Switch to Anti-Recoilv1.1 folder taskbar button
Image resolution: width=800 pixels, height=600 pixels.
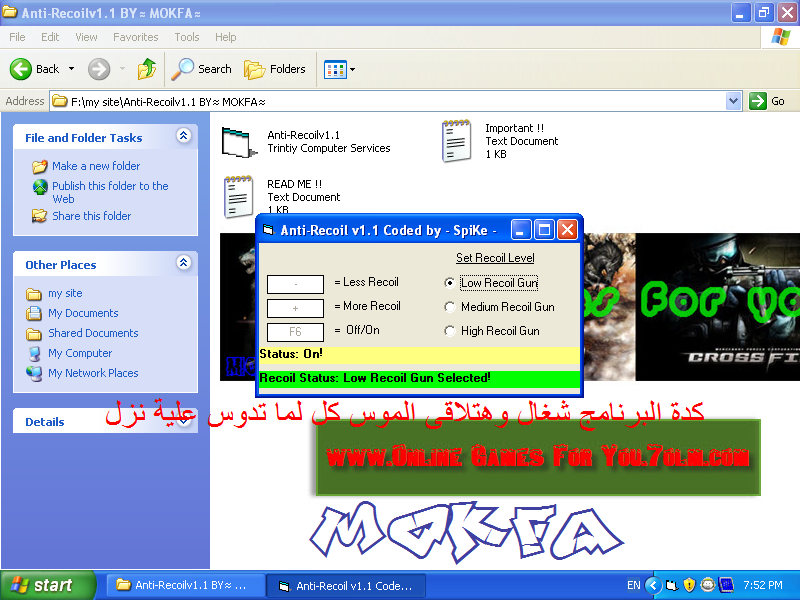pos(186,585)
